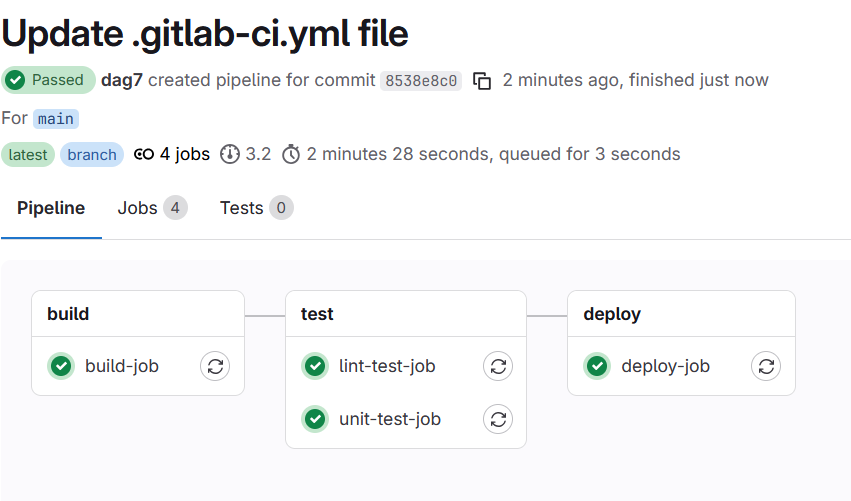Viewport: 851px width, 501px height.
Task: Click the 'Update .gitlab-ci.yml file' title
Action: click(205, 34)
